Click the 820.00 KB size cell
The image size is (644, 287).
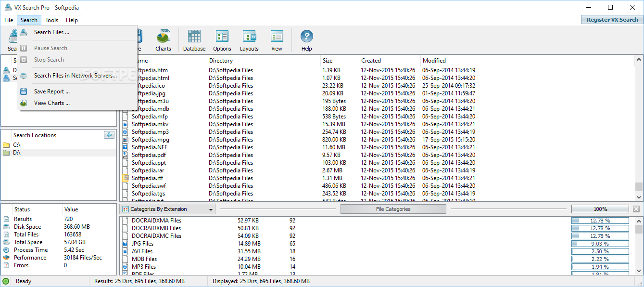334,140
